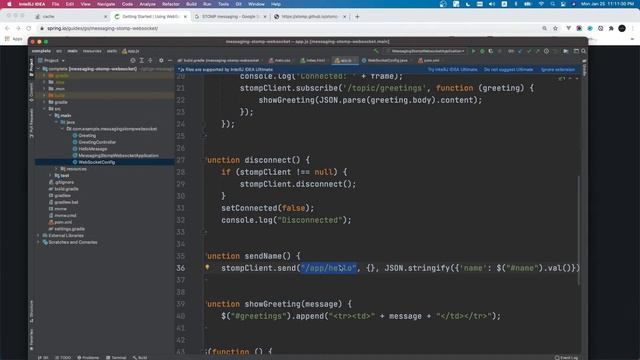Hide the Project panel with minus icon
Screen dimensions: 640x360
(170, 60)
